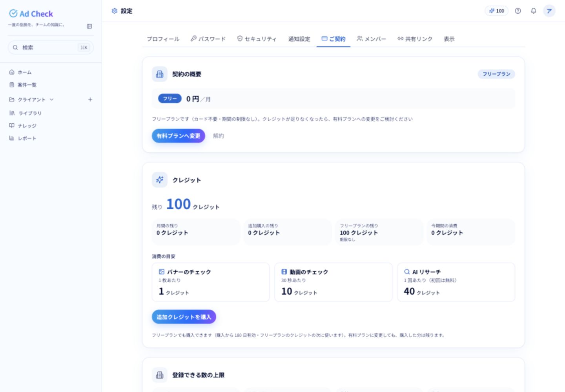Image resolution: width=565 pixels, height=392 pixels.
Task: Click the 解約 link
Action: click(219, 136)
